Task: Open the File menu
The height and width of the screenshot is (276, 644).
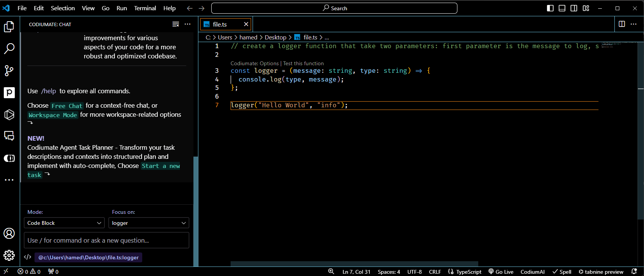Action: coord(22,8)
